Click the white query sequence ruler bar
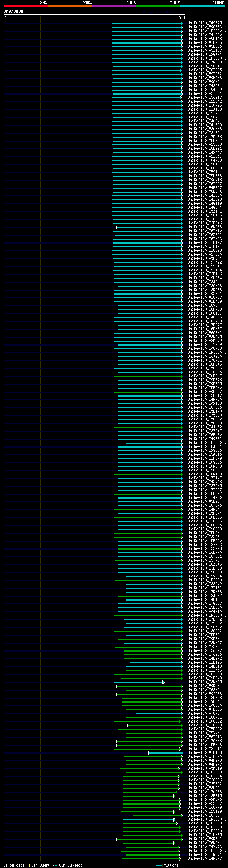Image resolution: width=228 pixels, height=868 pixels. [94, 15]
